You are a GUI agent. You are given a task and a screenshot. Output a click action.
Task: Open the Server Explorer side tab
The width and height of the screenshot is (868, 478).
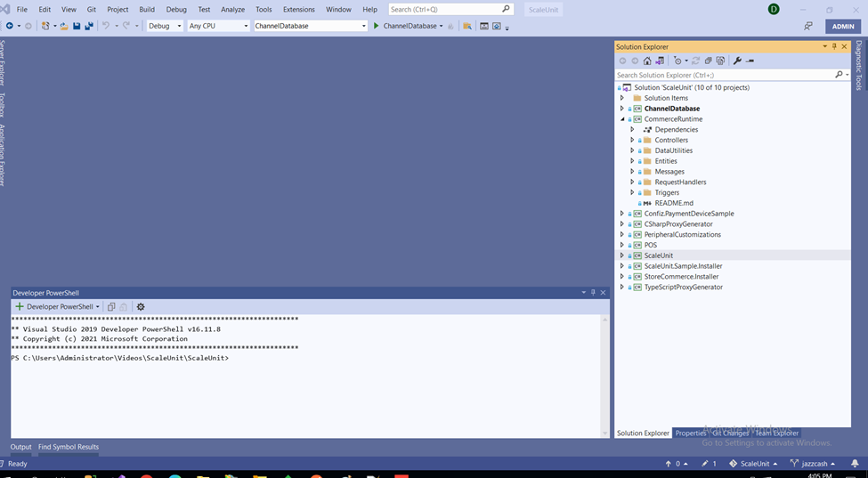point(3,62)
